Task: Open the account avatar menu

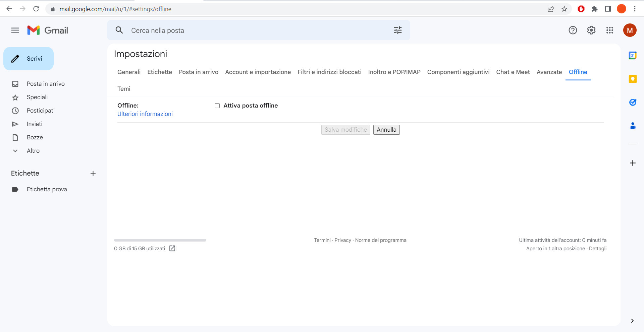Action: coord(629,30)
